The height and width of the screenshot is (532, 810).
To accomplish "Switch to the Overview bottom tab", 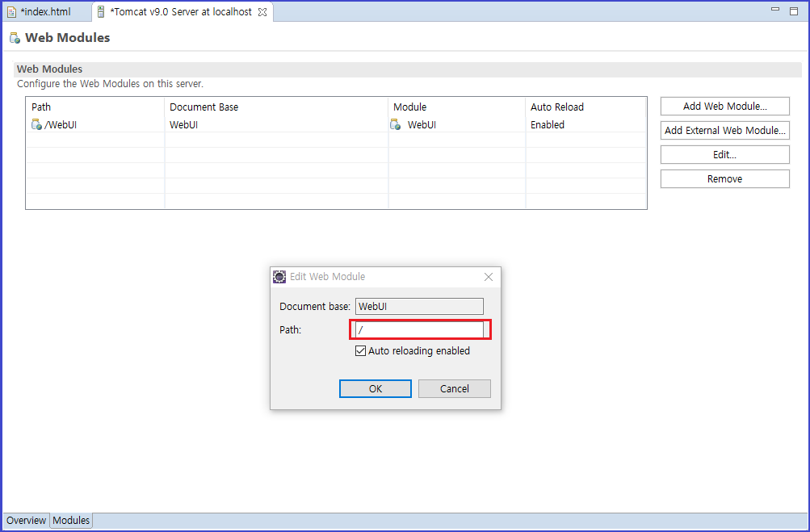I will (x=27, y=520).
